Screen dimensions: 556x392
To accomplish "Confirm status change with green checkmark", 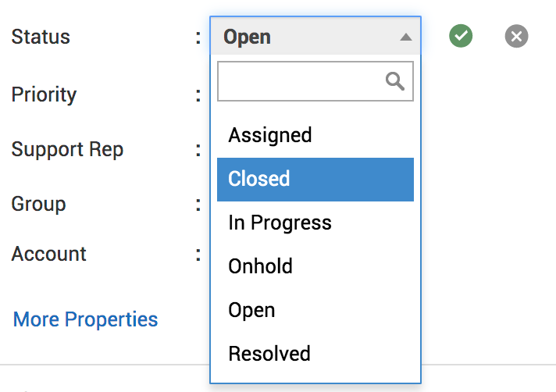I will point(461,36).
